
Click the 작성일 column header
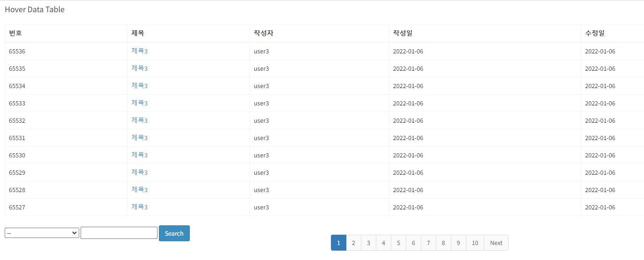[403, 33]
